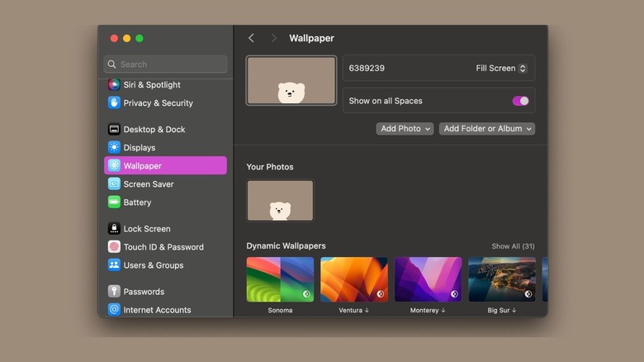This screenshot has width=644, height=362.
Task: Expand Add Folder or Album dropdown
Action: tap(486, 129)
